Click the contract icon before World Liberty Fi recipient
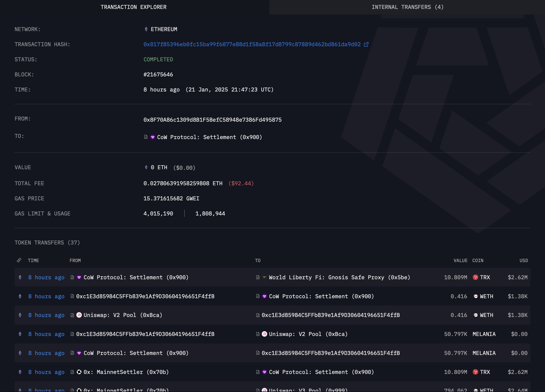 tap(258, 277)
